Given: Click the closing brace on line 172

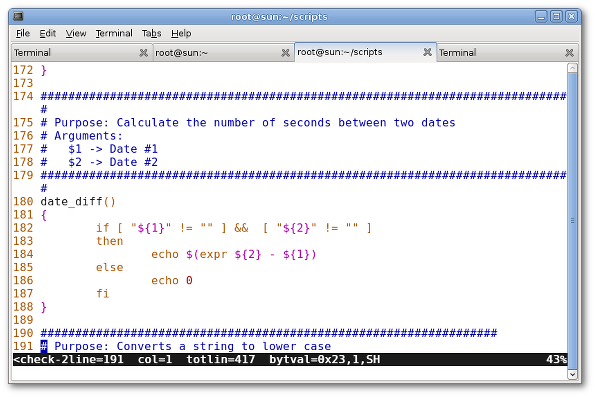Looking at the screenshot, I should pos(44,70).
